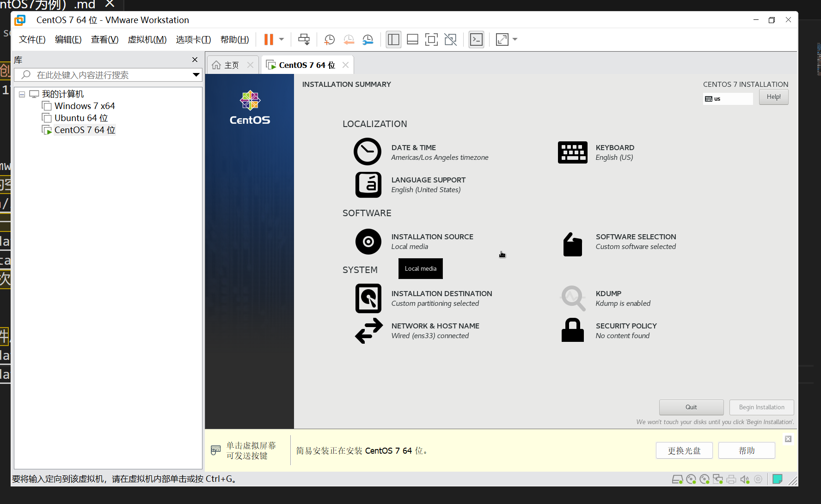Click the keyboard icon beside 单击虚拟屏幕
Image resolution: width=821 pixels, height=504 pixels.
point(216,450)
